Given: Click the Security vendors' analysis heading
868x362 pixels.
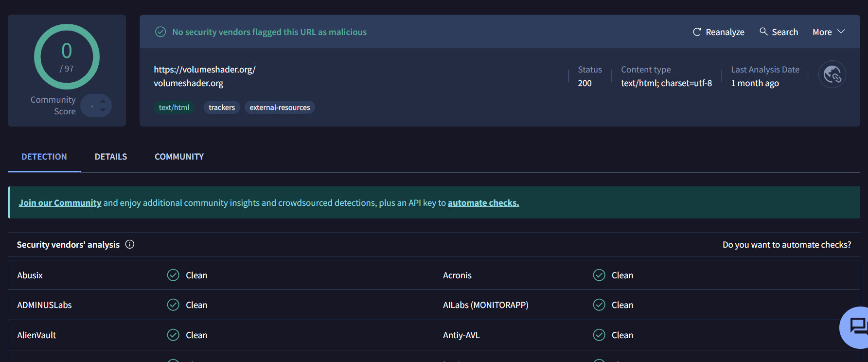Looking at the screenshot, I should point(68,245).
